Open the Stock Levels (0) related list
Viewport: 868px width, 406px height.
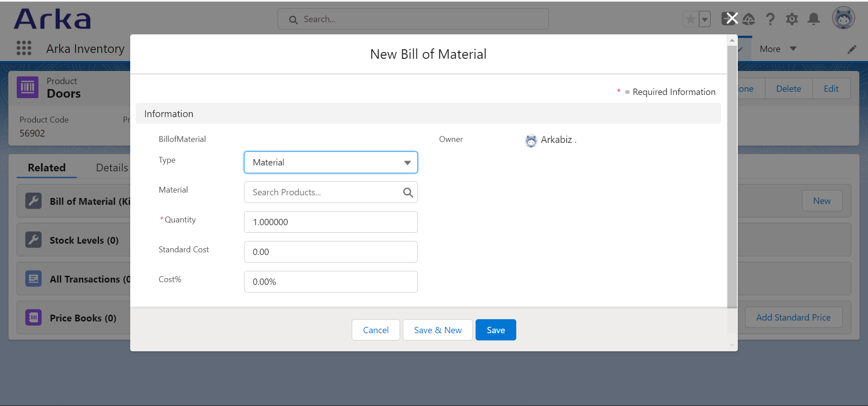point(84,240)
